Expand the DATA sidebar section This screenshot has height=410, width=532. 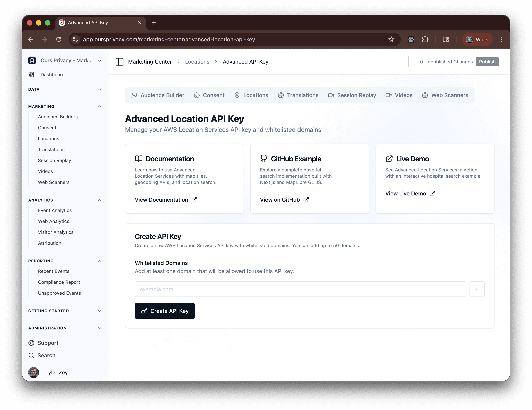click(x=99, y=89)
